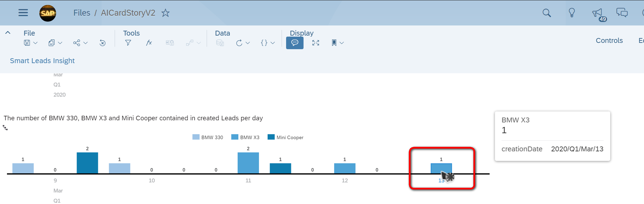Mark AICardStoryV2 as favorite with star
This screenshot has width=644, height=204.
pos(166,13)
